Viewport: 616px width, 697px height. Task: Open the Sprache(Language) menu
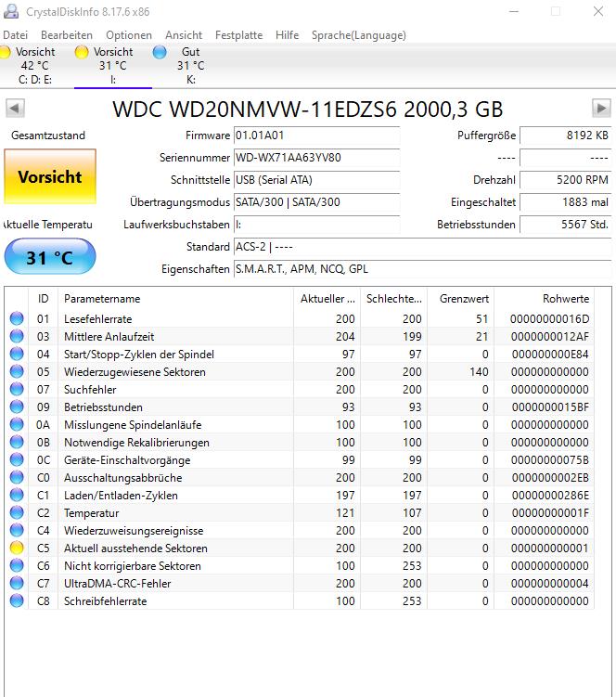point(359,35)
